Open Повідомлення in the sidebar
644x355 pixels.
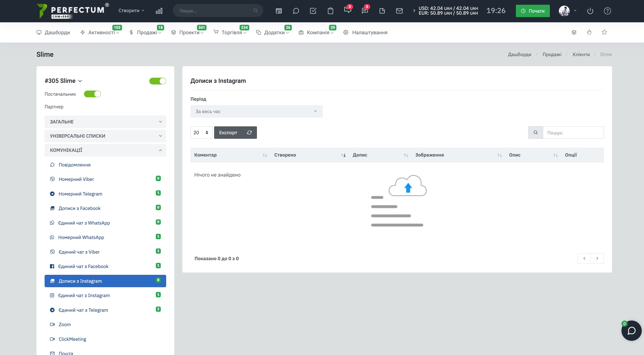coord(105,165)
